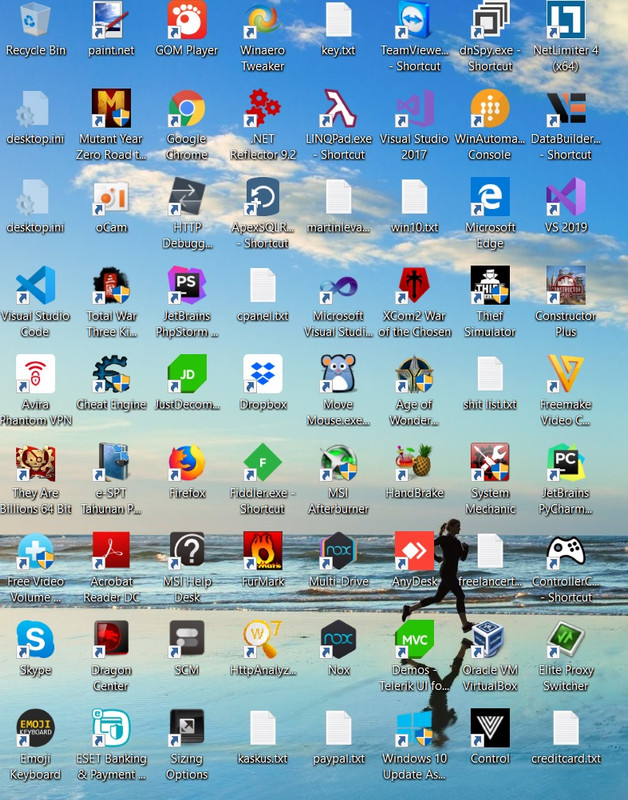Click the FurMark icon

262,551
